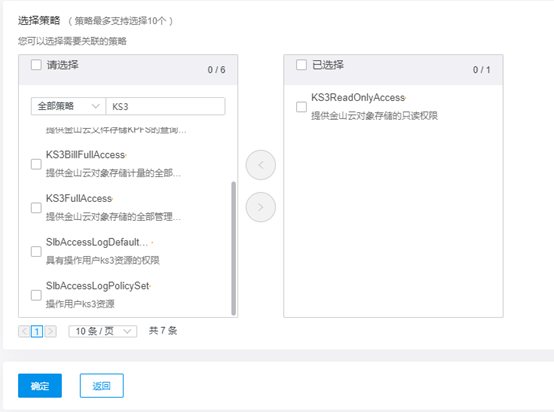Click the move-left arrow transfer button
The width and height of the screenshot is (554, 412).
pyautogui.click(x=261, y=165)
